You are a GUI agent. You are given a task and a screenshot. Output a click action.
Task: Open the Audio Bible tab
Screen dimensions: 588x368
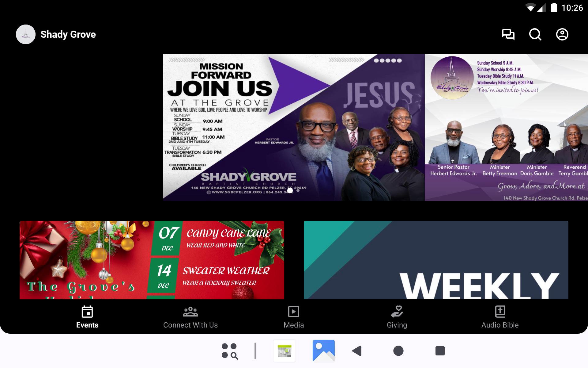pos(500,317)
